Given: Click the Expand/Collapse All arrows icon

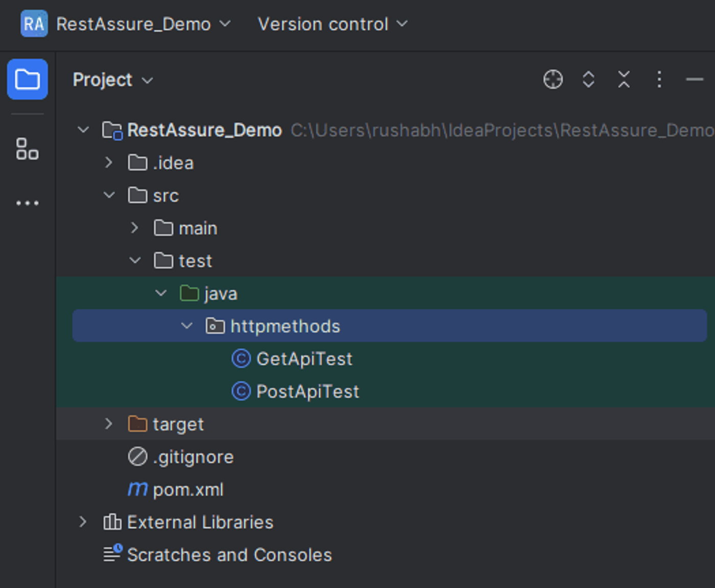Looking at the screenshot, I should (x=588, y=80).
